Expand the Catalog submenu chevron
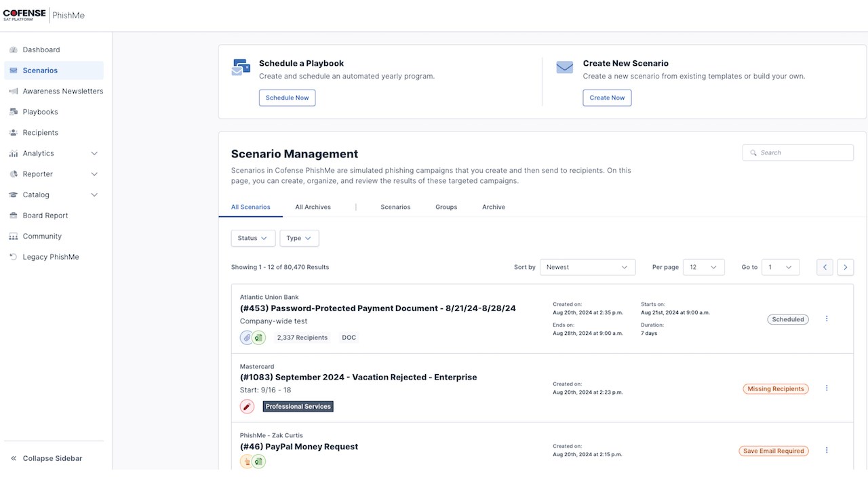Image resolution: width=868 pixels, height=488 pixels. [94, 195]
